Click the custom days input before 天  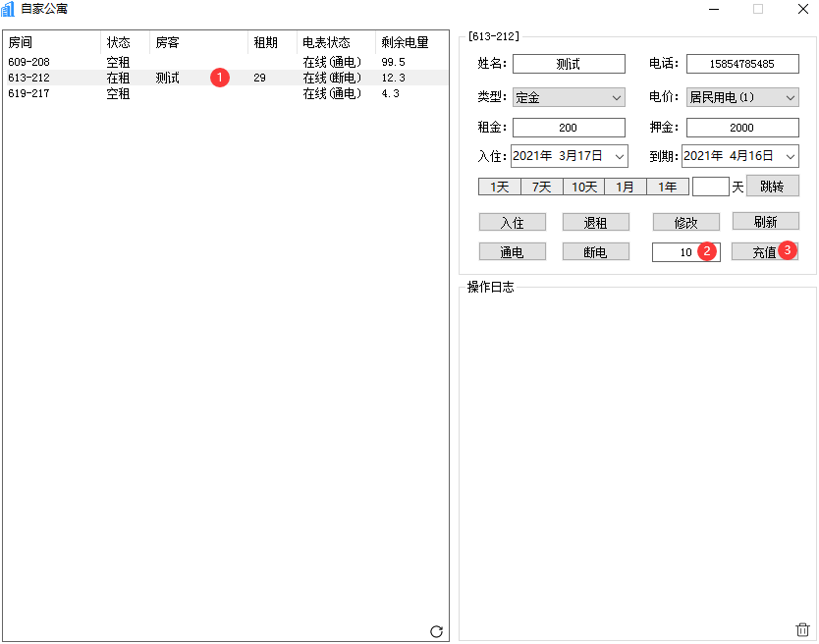point(710,187)
